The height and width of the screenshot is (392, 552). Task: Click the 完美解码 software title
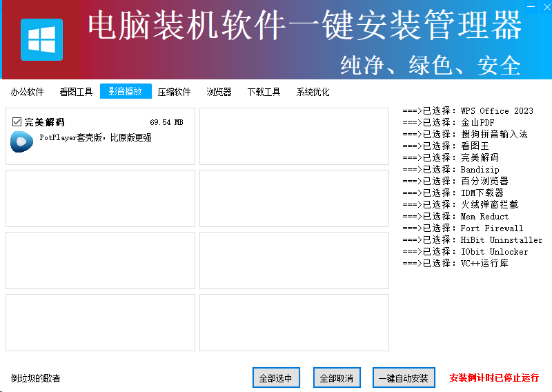(44, 122)
